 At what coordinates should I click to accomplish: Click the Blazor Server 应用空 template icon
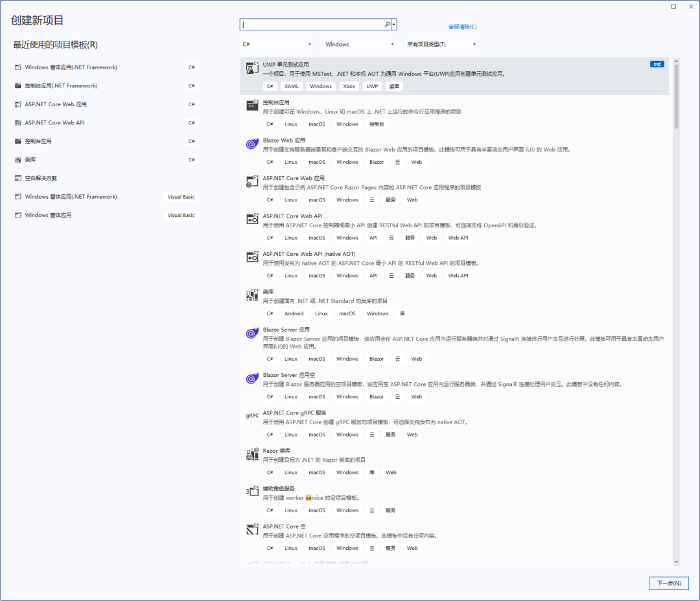252,378
